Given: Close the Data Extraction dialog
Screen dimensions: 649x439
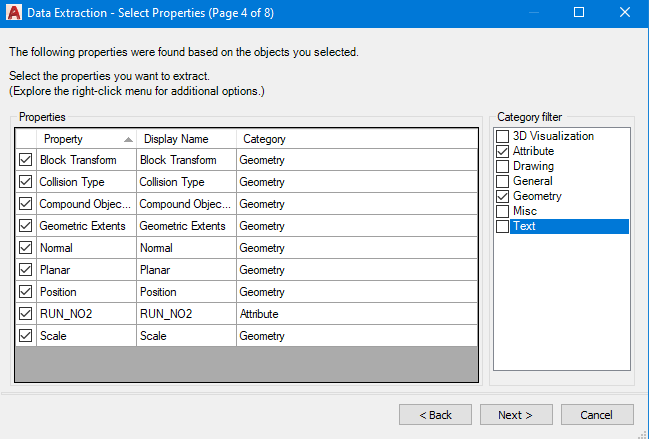Looking at the screenshot, I should click(x=625, y=12).
